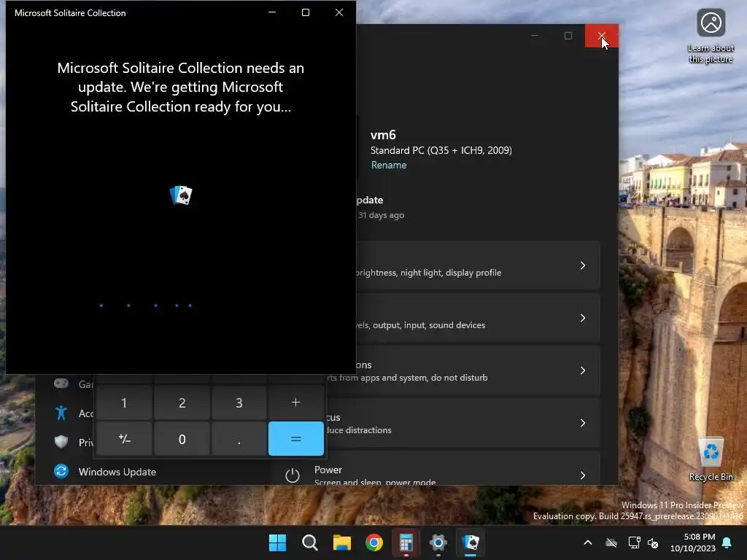Image resolution: width=747 pixels, height=560 pixels.
Task: Select Accessibility item in Settings sidebar
Action: pos(74,413)
